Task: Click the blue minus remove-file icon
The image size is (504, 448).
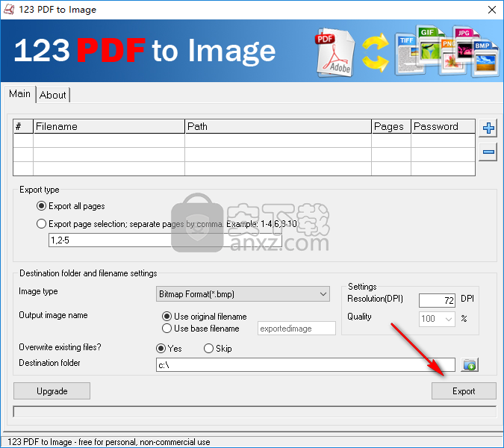Action: pyautogui.click(x=488, y=152)
